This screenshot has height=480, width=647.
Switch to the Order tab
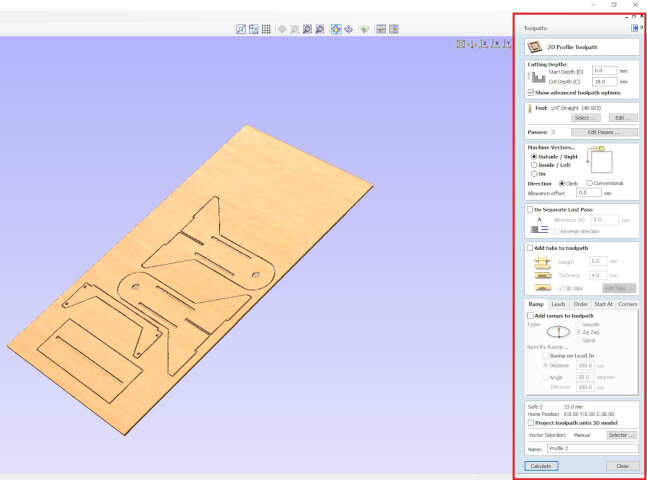pyautogui.click(x=581, y=304)
